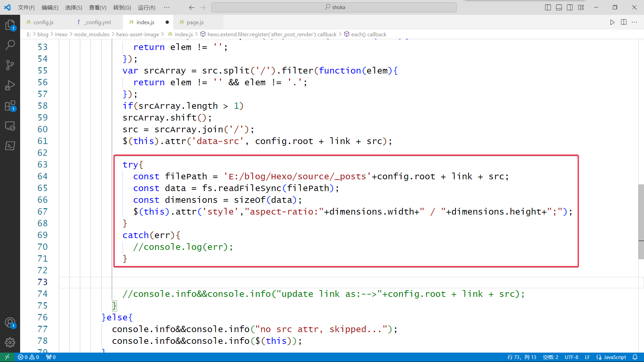Click the shoka command center search box
This screenshot has width=644, height=362.
[334, 7]
